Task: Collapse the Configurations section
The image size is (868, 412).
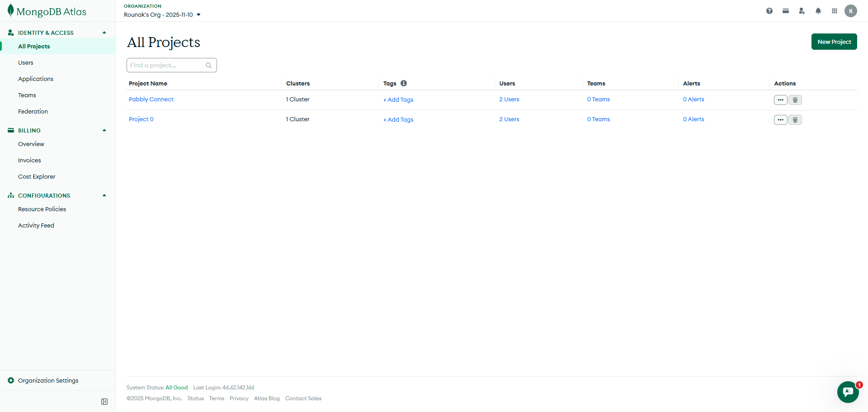Action: [104, 195]
